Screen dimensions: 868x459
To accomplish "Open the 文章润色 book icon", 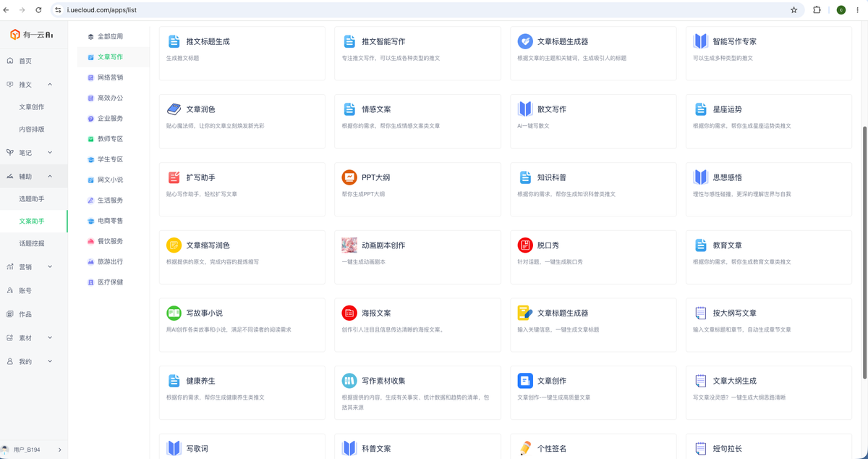I will 174,109.
